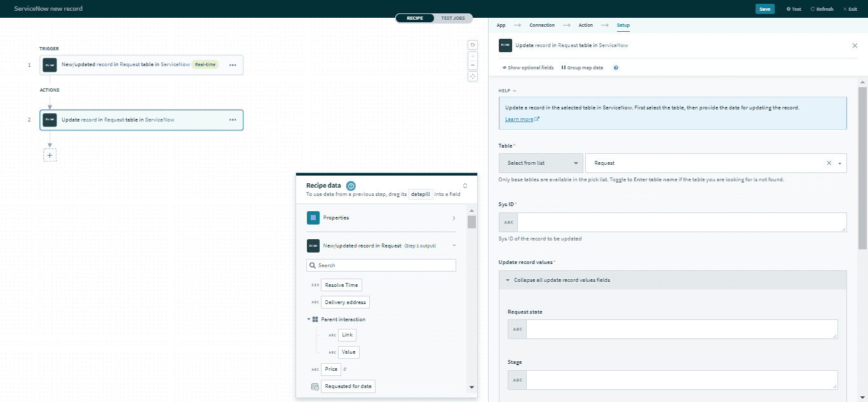The height and width of the screenshot is (402, 868).
Task: Click the canvas undo/reset view icon
Action: tap(473, 45)
